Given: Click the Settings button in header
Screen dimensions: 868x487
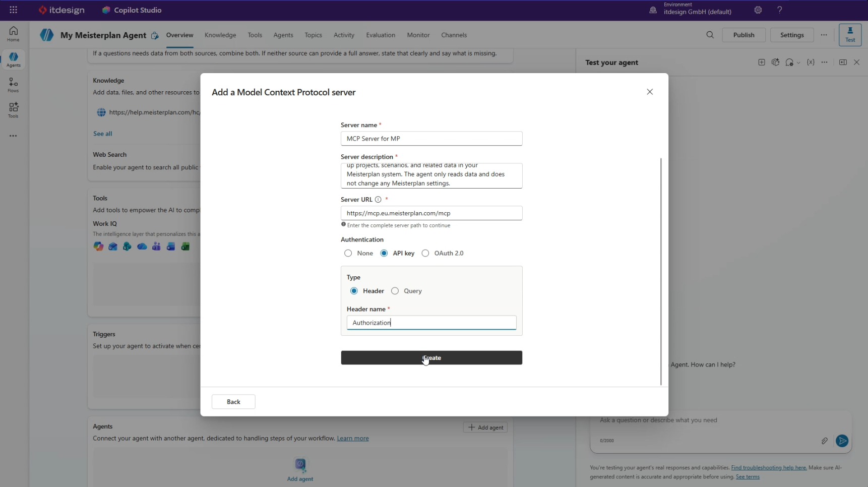Looking at the screenshot, I should coord(792,35).
